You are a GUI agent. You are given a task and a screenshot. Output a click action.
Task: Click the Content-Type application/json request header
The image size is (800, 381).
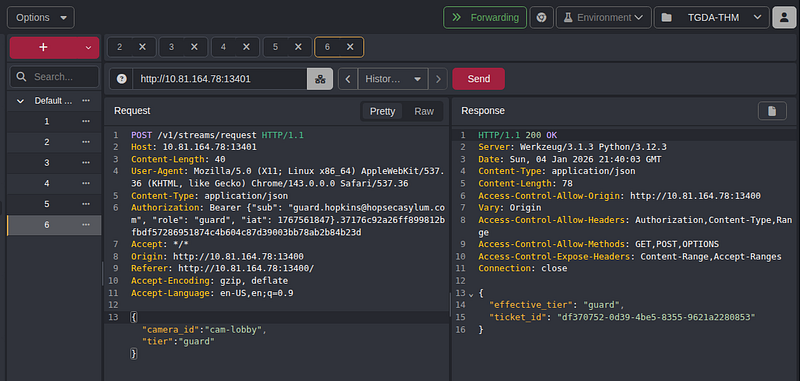tap(210, 195)
